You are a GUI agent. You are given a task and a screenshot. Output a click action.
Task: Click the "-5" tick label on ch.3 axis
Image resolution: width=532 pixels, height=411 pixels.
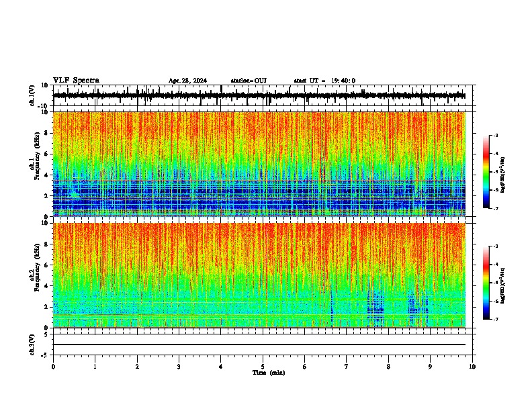click(x=46, y=355)
